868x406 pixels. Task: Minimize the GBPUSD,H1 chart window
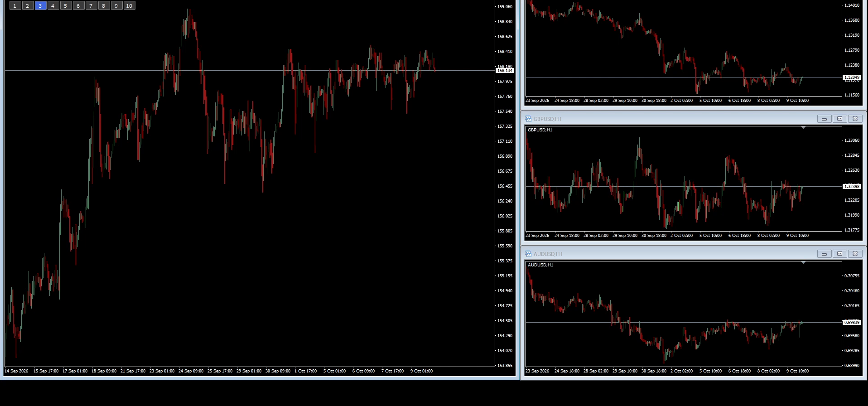coord(824,119)
